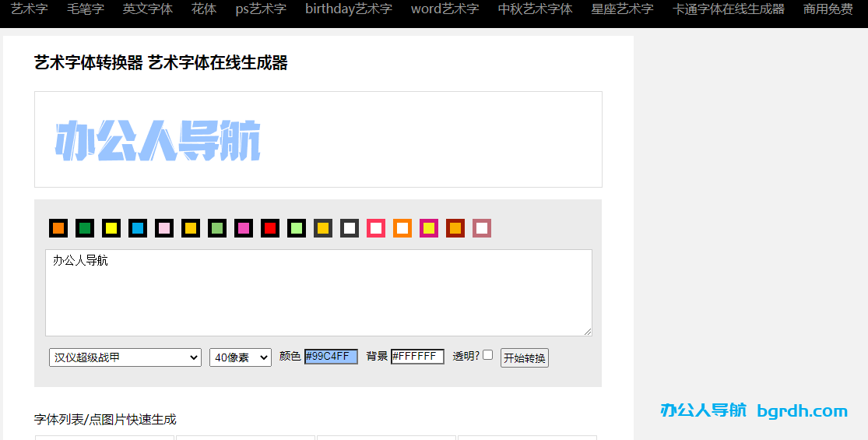The image size is (868, 440).
Task: Open the 汉仪超级战甲 font dropdown
Action: point(125,357)
